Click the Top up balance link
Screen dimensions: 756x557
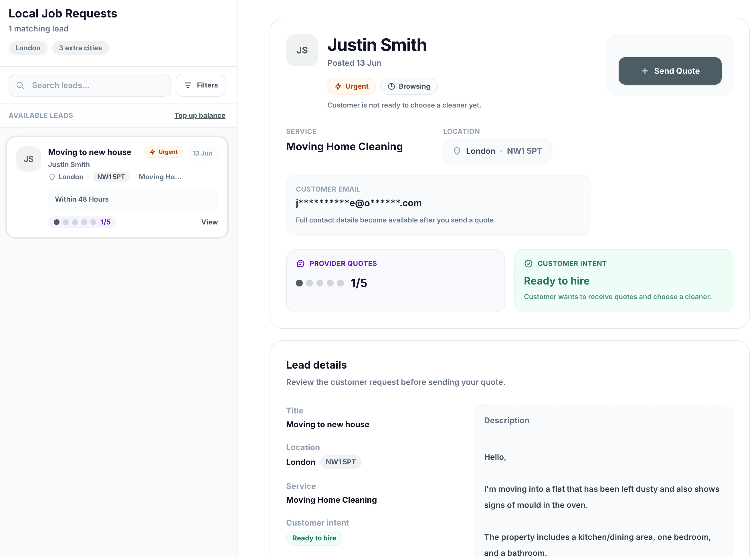(200, 116)
